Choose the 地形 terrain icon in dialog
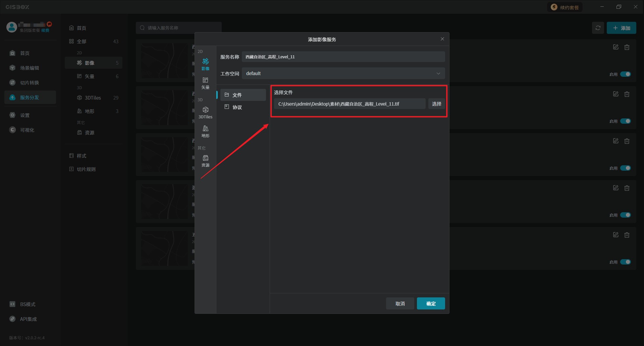 pyautogui.click(x=205, y=131)
